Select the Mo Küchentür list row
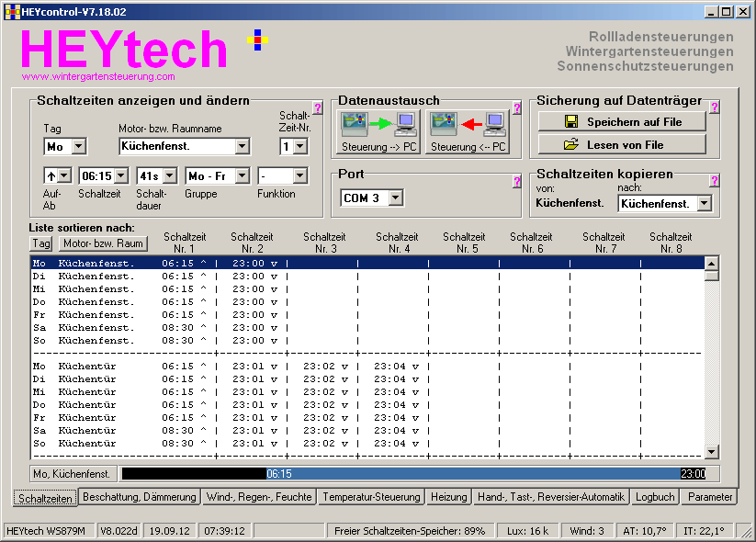Image resolution: width=756 pixels, height=542 pixels. tap(367, 366)
